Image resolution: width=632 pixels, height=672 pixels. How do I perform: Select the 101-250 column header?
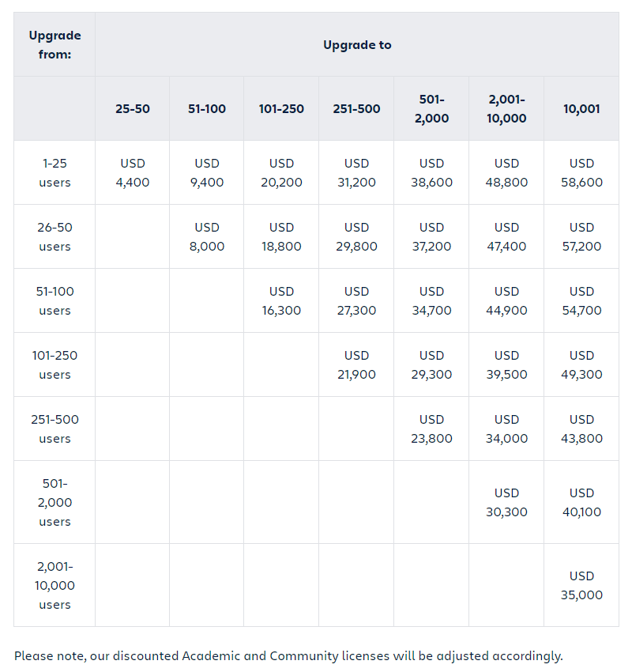(281, 108)
